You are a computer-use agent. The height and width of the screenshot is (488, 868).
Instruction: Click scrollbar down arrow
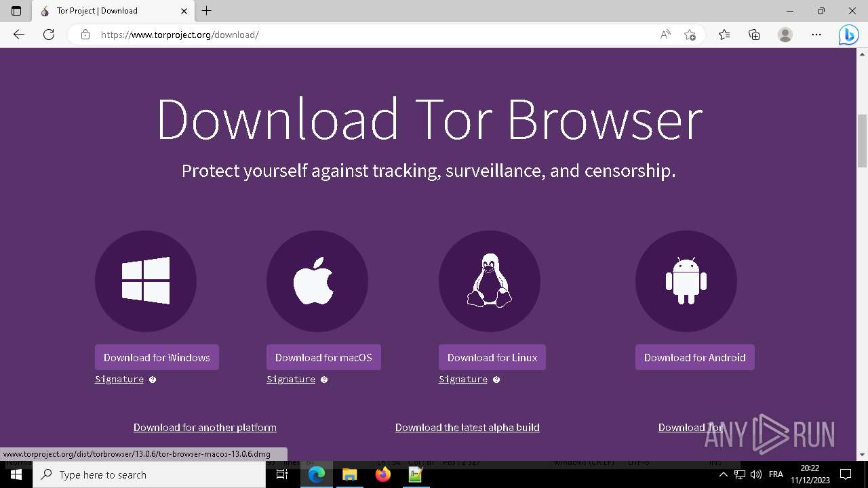pyautogui.click(x=862, y=455)
